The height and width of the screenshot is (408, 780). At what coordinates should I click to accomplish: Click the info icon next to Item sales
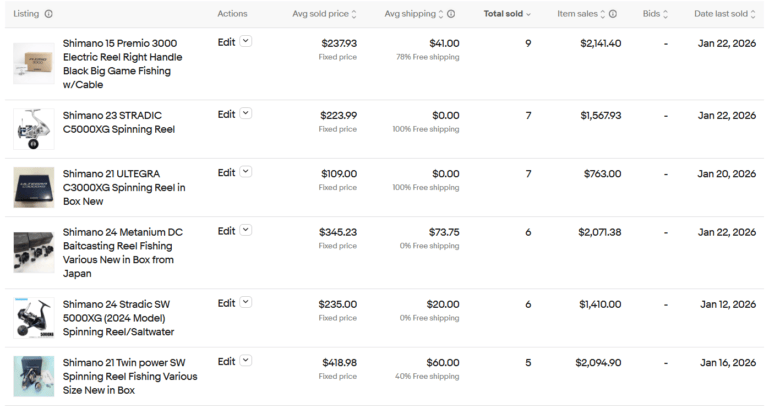pyautogui.click(x=612, y=14)
